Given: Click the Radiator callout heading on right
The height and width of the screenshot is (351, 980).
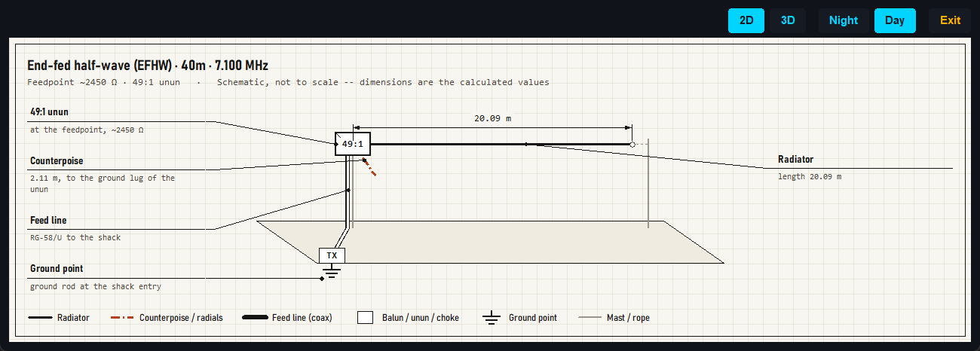Looking at the screenshot, I should (795, 160).
